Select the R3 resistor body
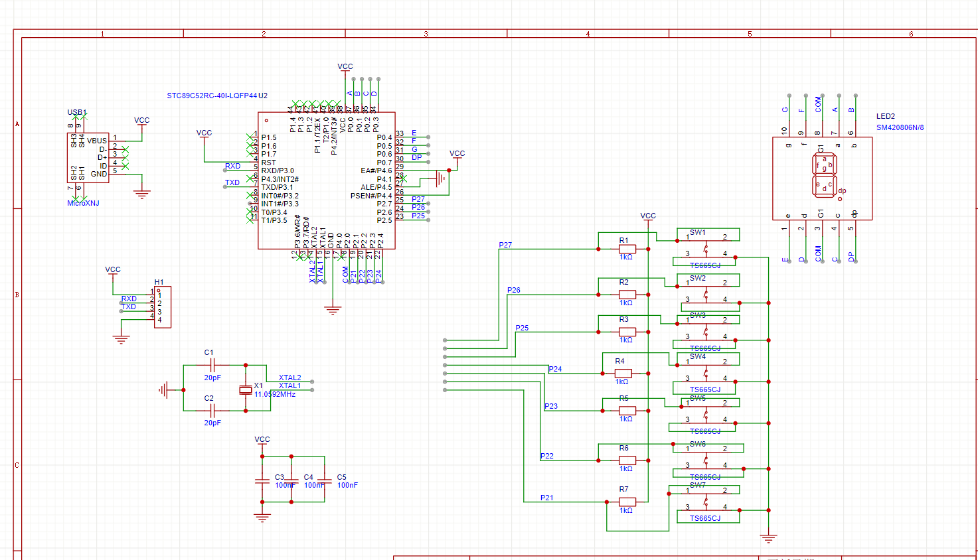The width and height of the screenshot is (978, 560). coord(627,332)
